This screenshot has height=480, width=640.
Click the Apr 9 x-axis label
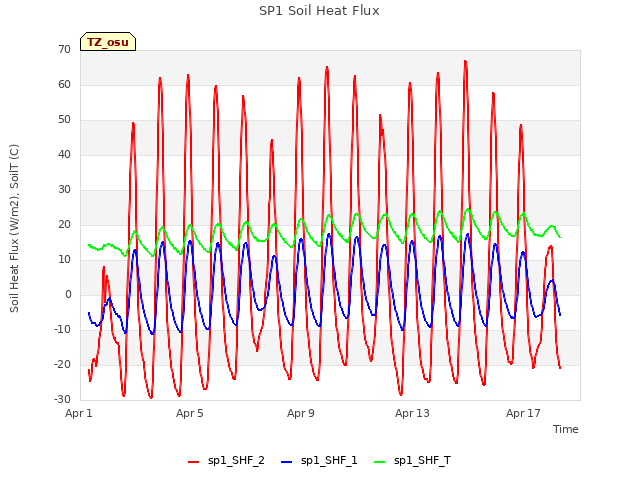301,413
